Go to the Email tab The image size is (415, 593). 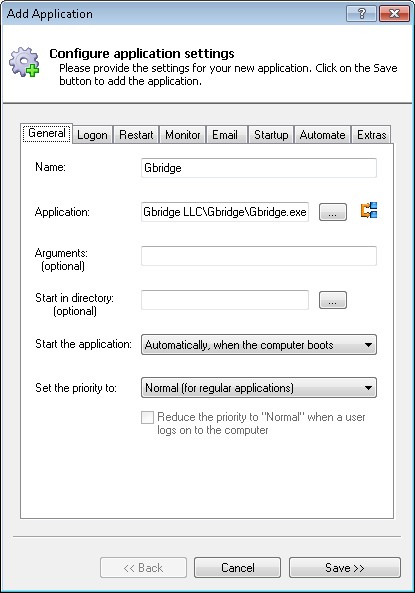pyautogui.click(x=225, y=135)
